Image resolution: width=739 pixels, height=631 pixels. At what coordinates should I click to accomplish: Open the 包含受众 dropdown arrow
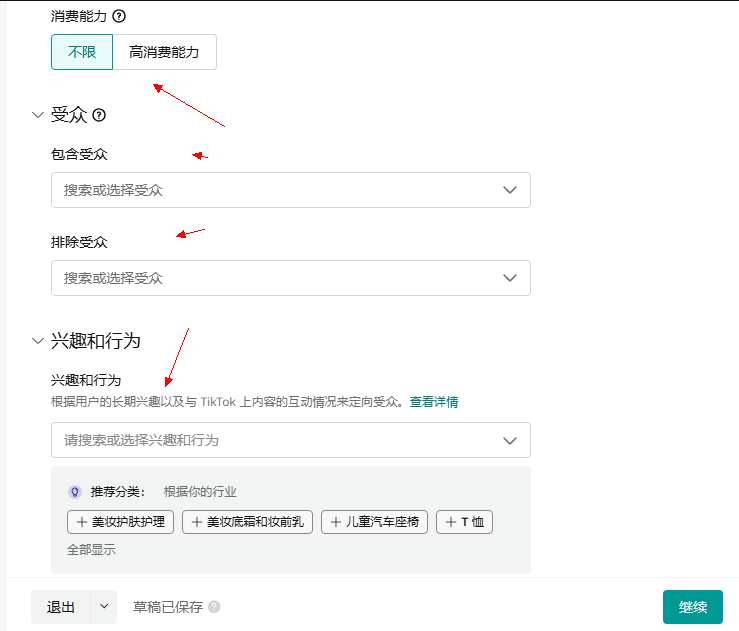[x=510, y=190]
